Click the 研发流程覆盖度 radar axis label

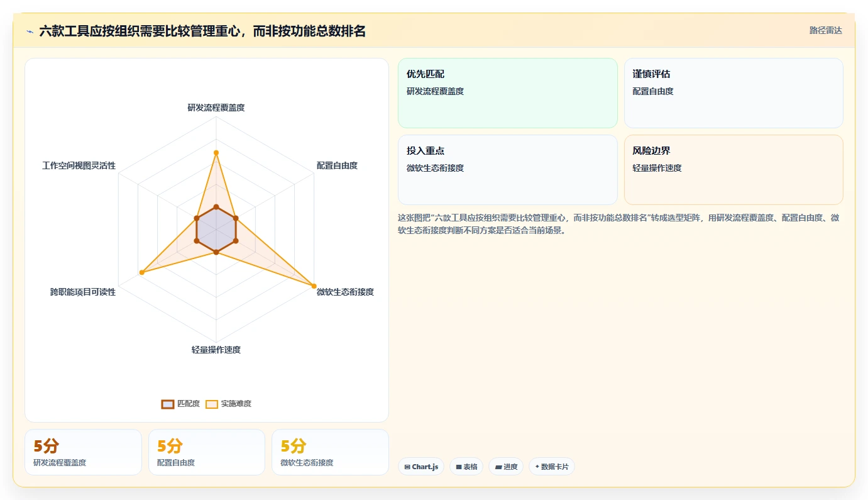216,108
